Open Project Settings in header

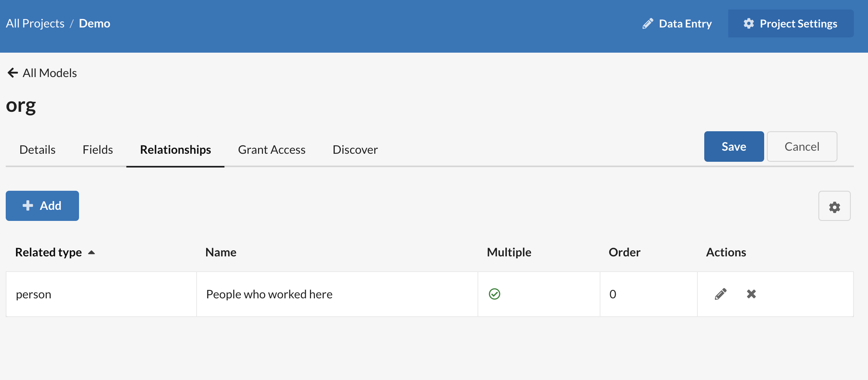point(791,24)
